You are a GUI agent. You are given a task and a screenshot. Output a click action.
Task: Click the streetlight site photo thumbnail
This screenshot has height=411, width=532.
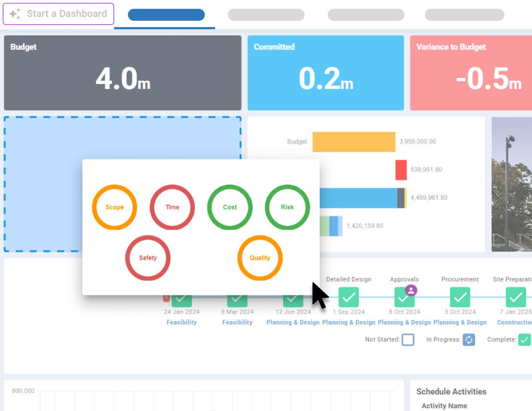[511, 184]
